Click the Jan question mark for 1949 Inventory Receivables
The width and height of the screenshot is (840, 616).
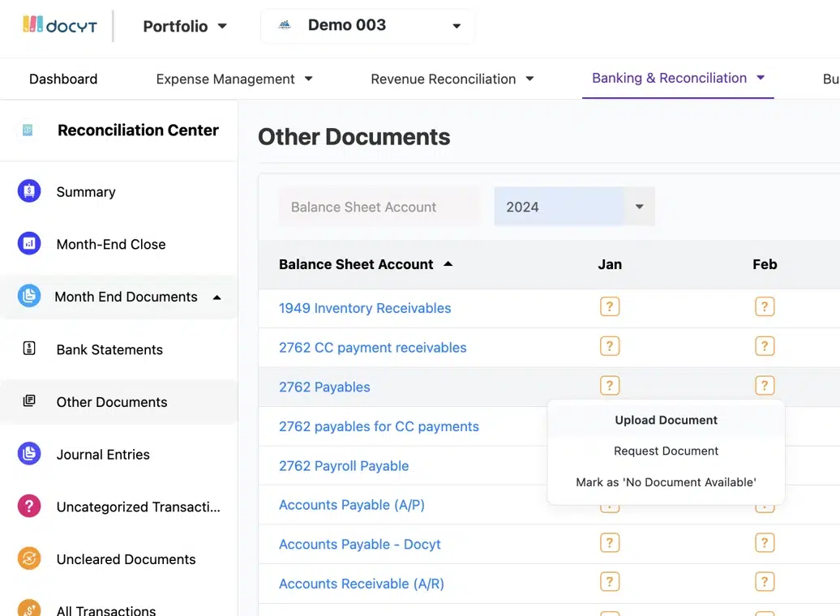(x=610, y=307)
